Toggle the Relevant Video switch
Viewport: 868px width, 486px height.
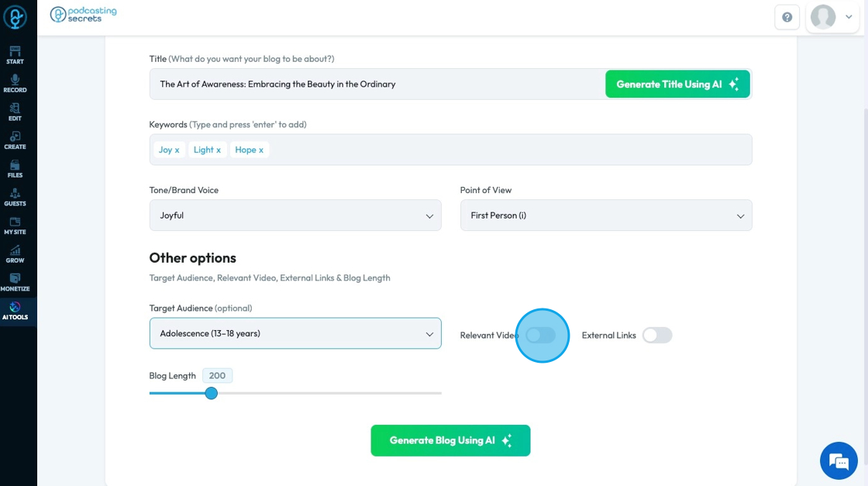coord(541,335)
